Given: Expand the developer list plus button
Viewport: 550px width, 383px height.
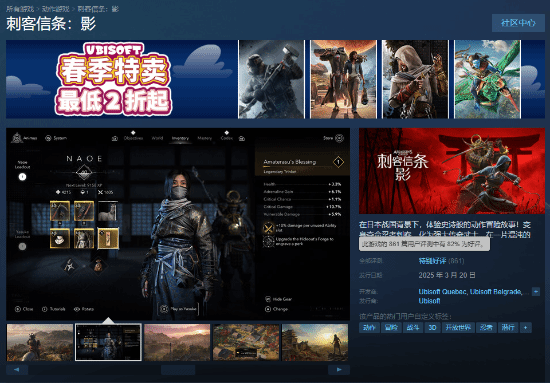Looking at the screenshot, I should [x=536, y=291].
